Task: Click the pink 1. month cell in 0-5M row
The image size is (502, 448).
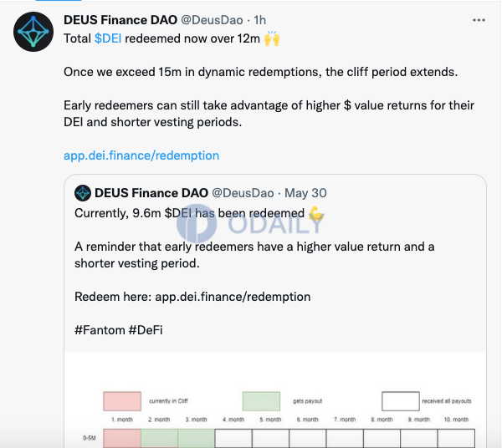Action: 122,439
